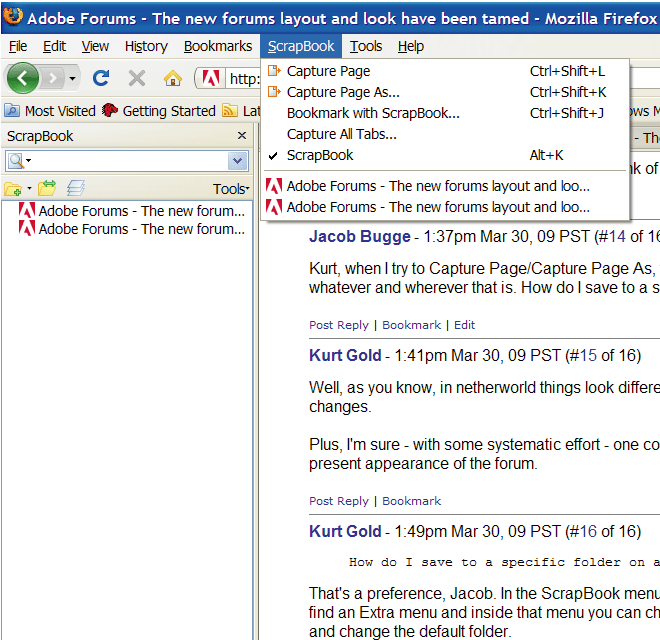Open the sidebar Tools dropdown
Image resolution: width=660 pixels, height=640 pixels.
coord(231,189)
